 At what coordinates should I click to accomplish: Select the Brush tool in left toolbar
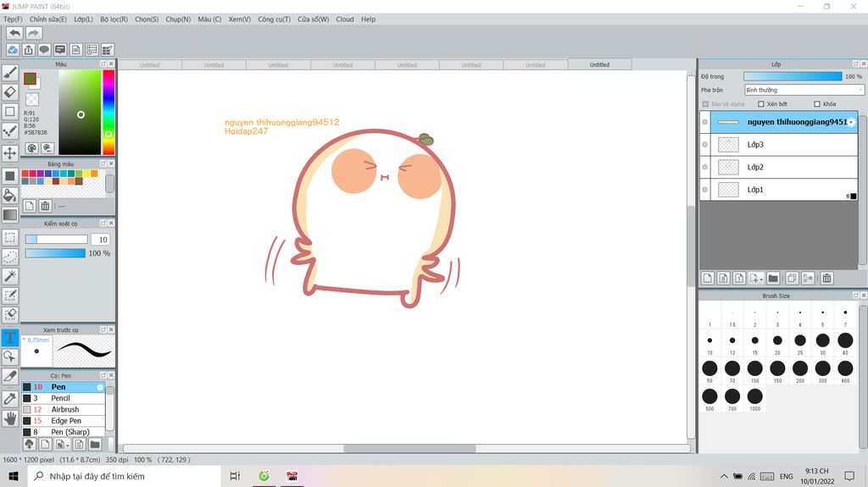10,73
